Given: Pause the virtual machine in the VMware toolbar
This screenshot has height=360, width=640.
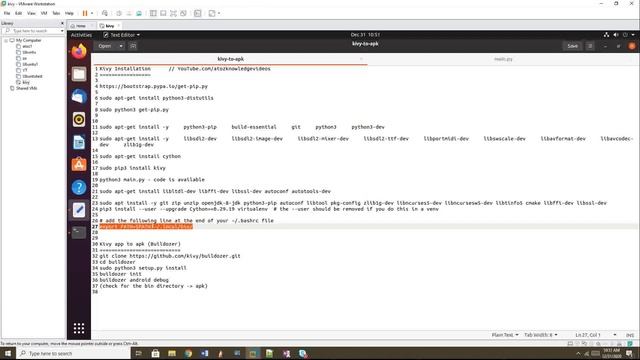Looking at the screenshot, I should point(85,13).
